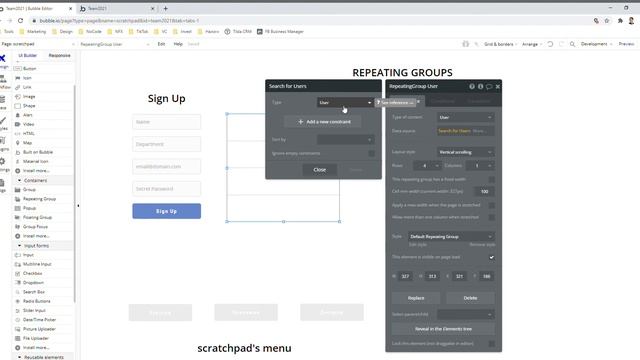Pick the Icon element from the palette
640x360 pixels.
point(27,78)
